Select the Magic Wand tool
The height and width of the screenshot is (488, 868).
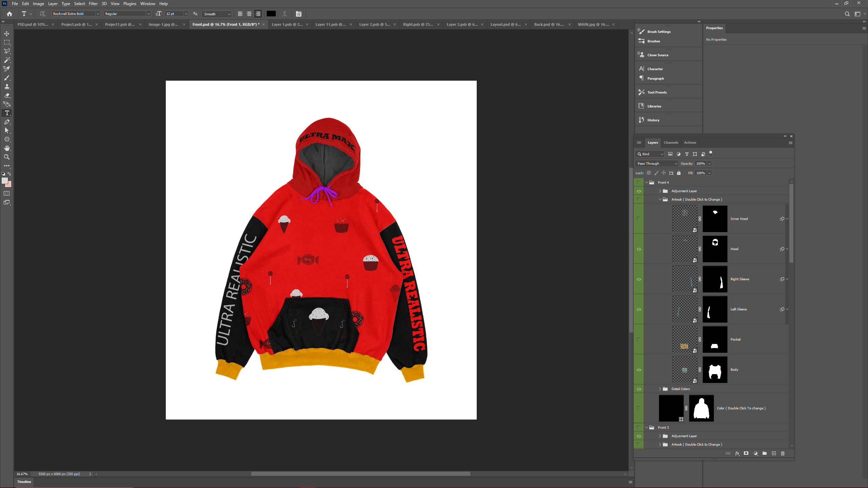(x=7, y=60)
